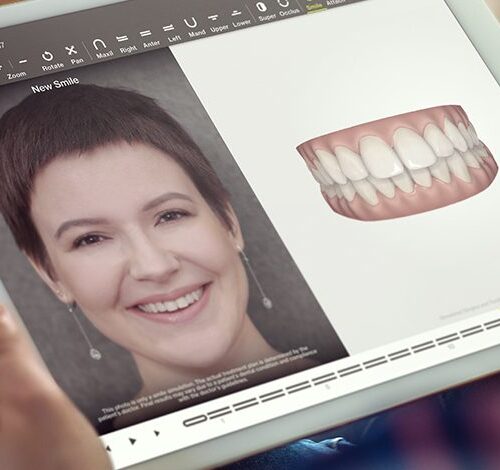Select the Rotate tool
This screenshot has width=500, height=470.
point(51,60)
